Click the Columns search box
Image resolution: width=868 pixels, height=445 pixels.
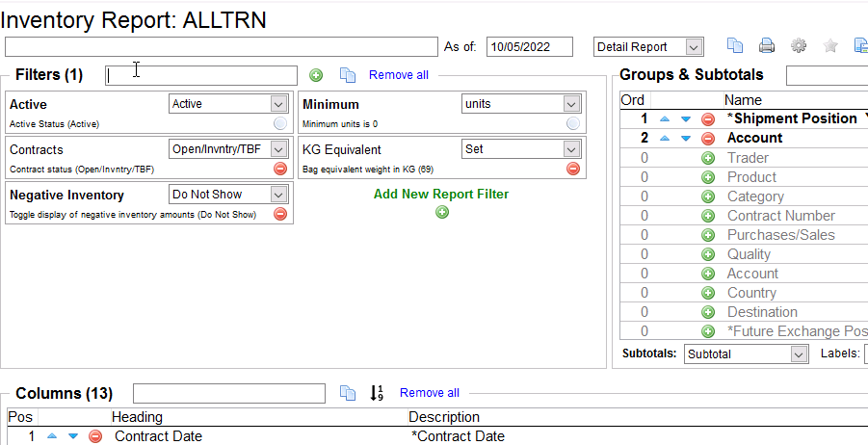coord(229,394)
